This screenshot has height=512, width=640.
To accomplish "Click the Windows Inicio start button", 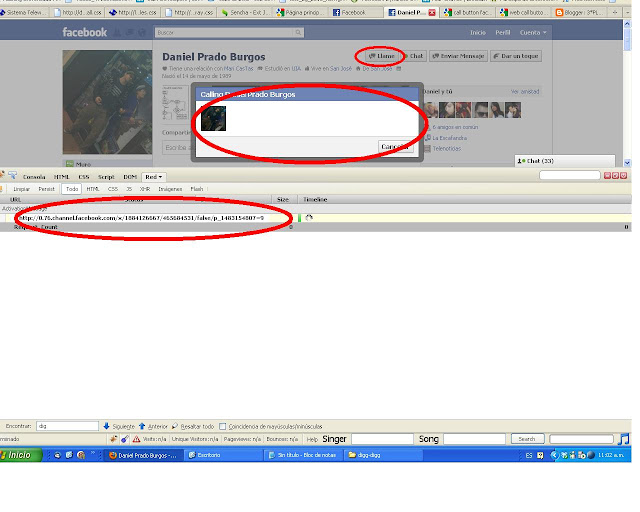I will [20, 455].
